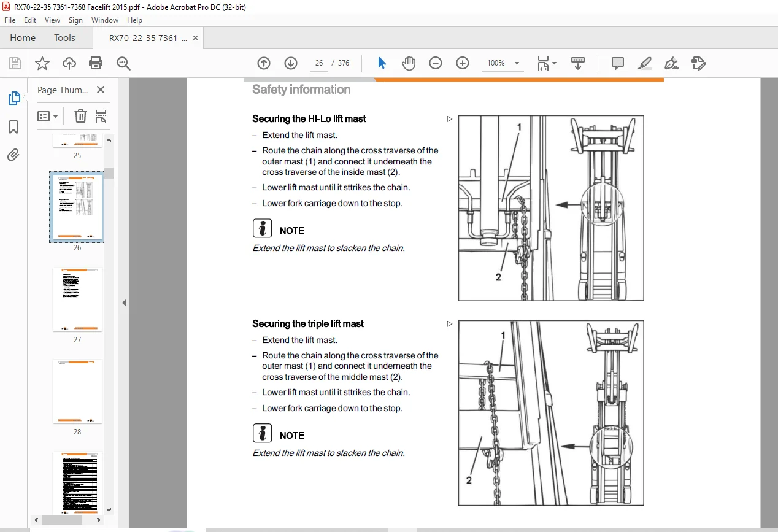Click the vertical thumbnail scrollbar handle

[x=109, y=173]
